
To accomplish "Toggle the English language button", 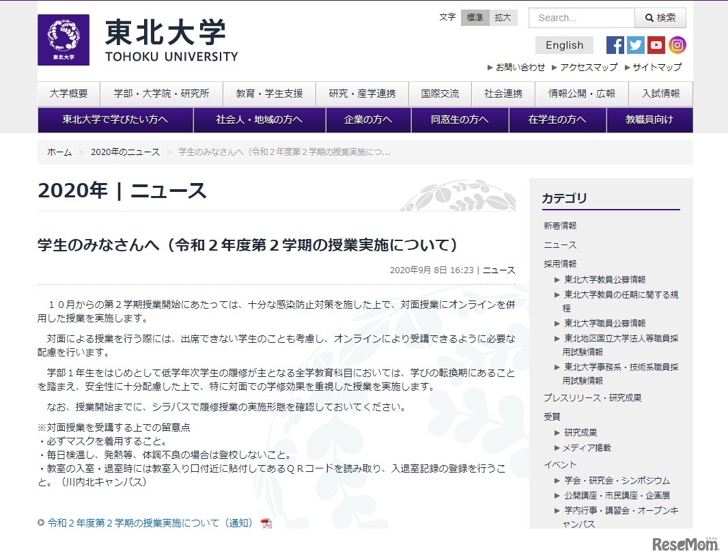I will tap(564, 44).
